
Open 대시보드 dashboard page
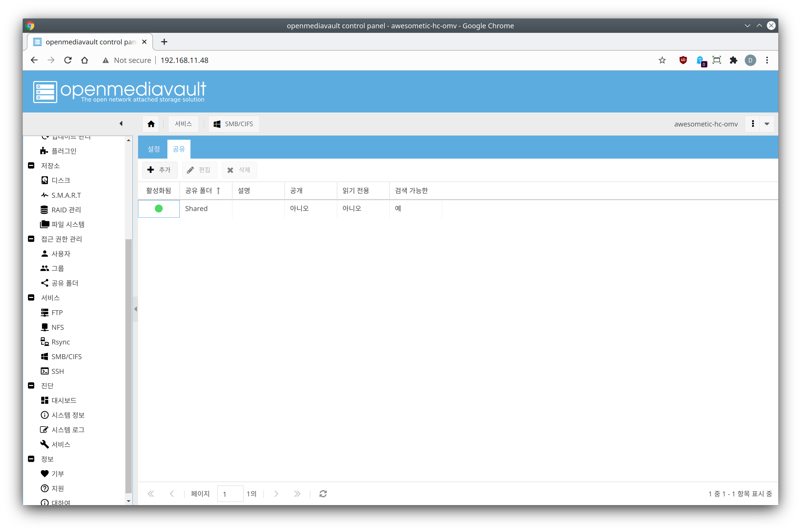pyautogui.click(x=59, y=400)
